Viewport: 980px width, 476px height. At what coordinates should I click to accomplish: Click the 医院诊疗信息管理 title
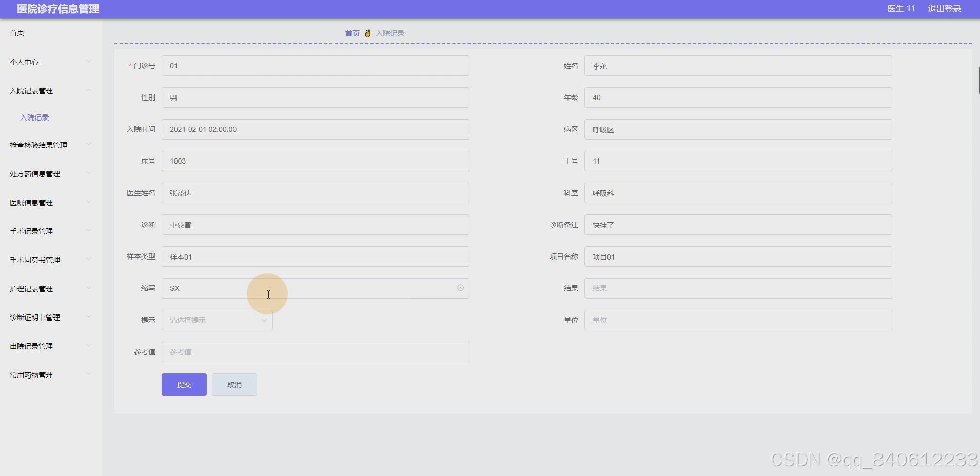click(x=58, y=9)
